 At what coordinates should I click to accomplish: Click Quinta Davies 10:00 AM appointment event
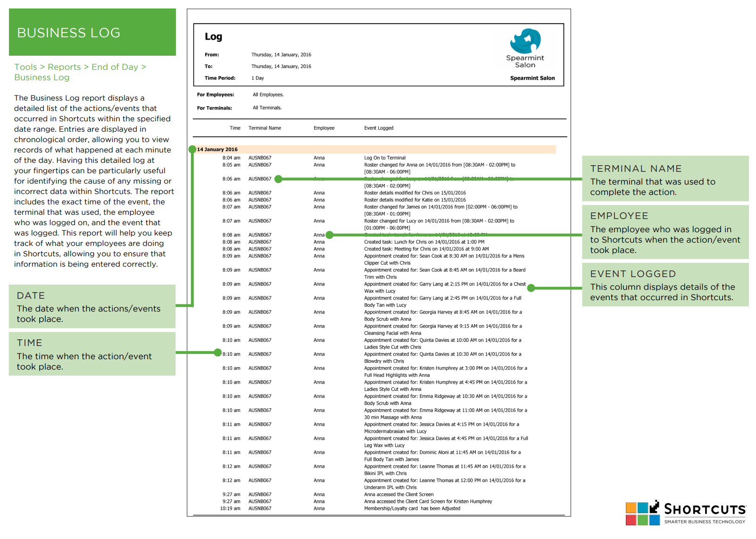tap(443, 344)
